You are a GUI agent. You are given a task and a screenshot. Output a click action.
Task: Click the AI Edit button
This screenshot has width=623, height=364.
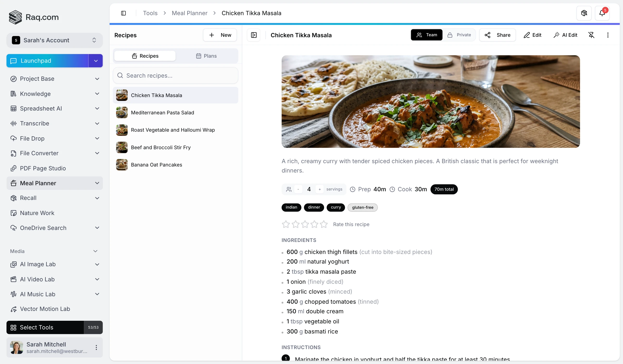(566, 35)
